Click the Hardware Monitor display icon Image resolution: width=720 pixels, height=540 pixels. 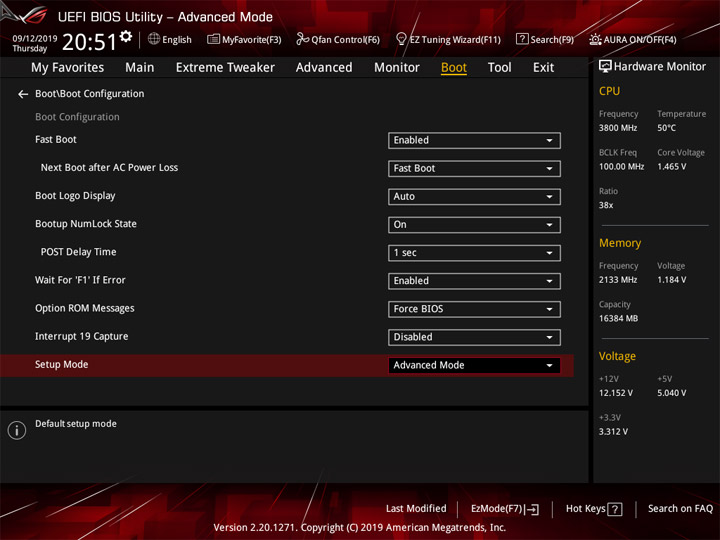click(605, 67)
